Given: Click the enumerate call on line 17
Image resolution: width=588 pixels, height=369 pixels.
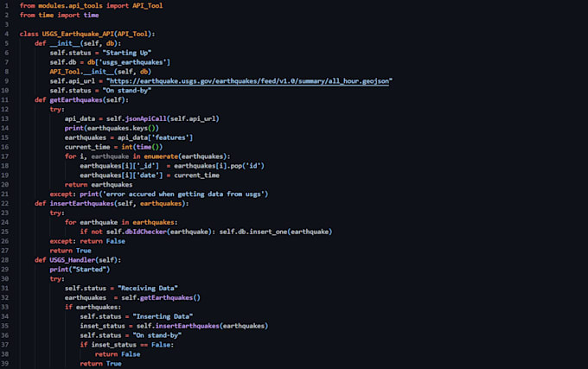Looking at the screenshot, I should (161, 156).
